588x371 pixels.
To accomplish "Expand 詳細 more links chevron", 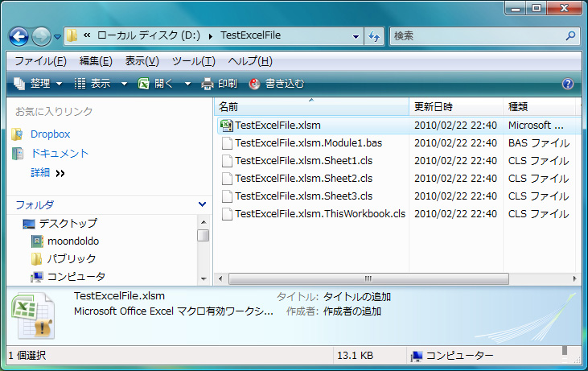I will pos(60,173).
